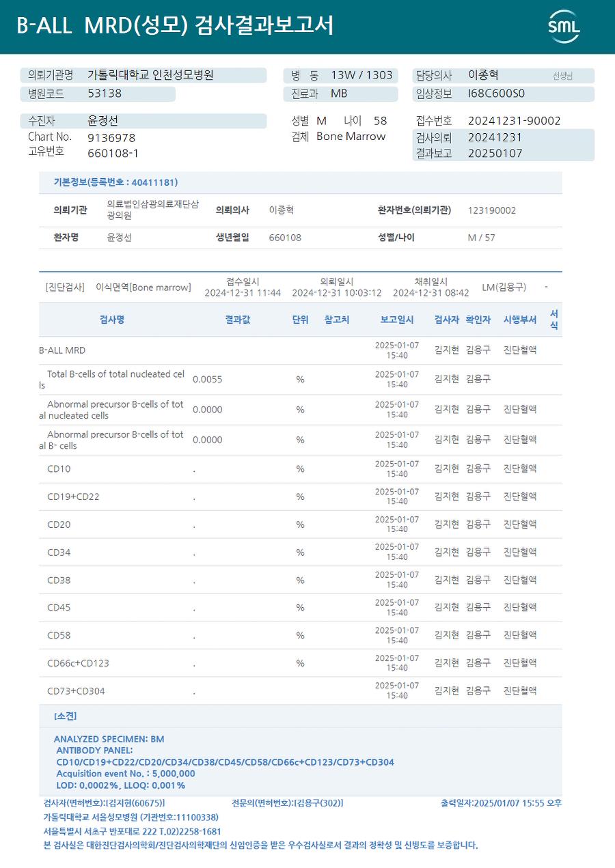Click examiner 검사자(면허번호):[김지현(60675)]
Viewport: 615px width, 868px height.
[104, 803]
